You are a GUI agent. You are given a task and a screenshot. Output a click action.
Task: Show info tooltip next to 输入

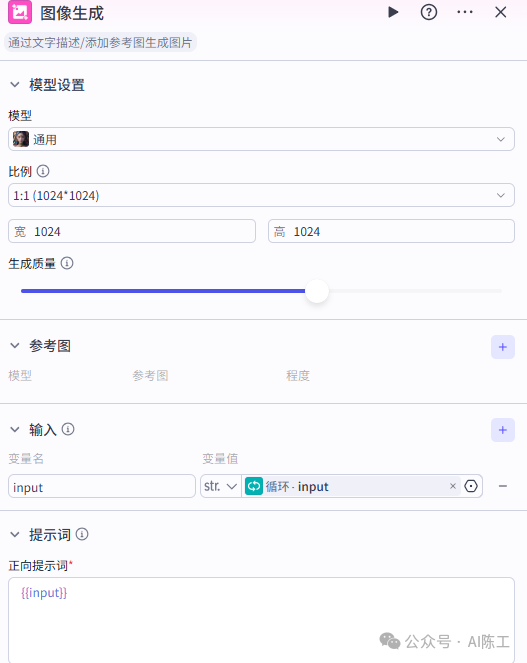coord(68,429)
